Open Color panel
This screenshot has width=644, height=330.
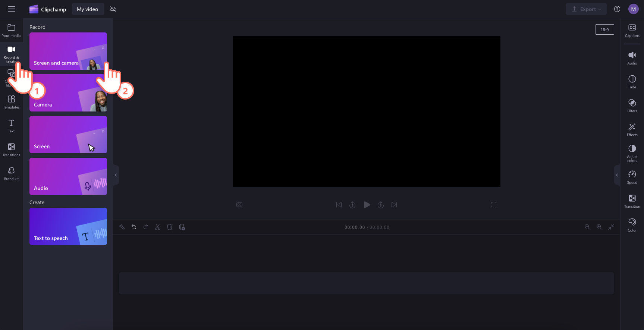pyautogui.click(x=632, y=226)
